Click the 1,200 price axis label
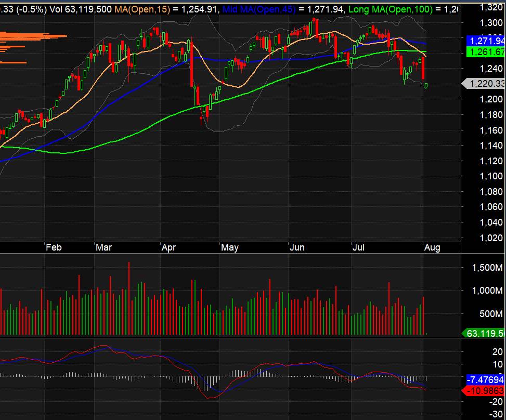Screen dimensions: 506x420 (x=491, y=99)
